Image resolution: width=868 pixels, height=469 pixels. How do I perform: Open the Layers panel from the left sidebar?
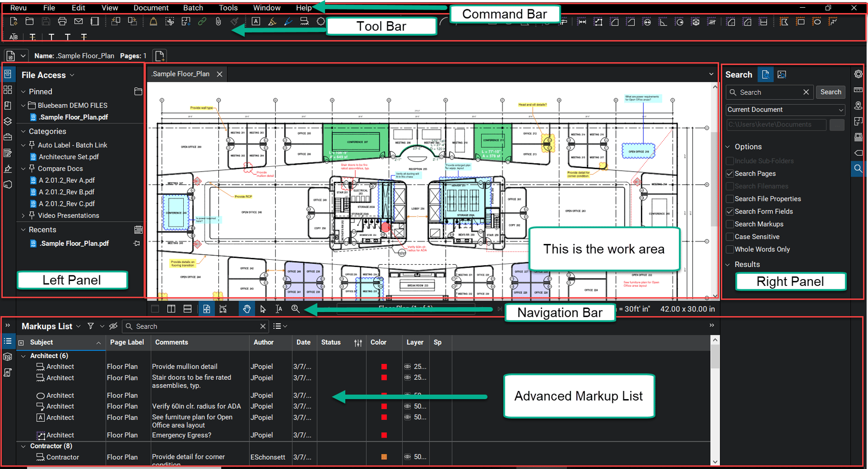(8, 121)
